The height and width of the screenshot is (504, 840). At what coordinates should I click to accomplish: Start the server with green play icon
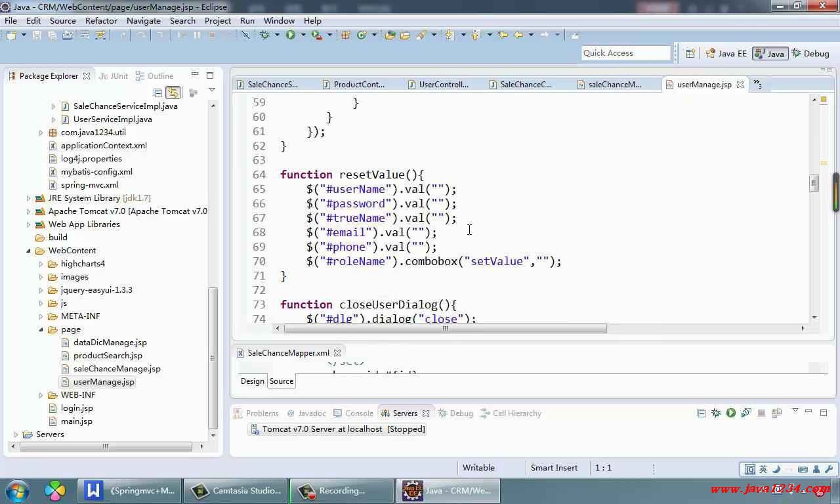point(731,413)
